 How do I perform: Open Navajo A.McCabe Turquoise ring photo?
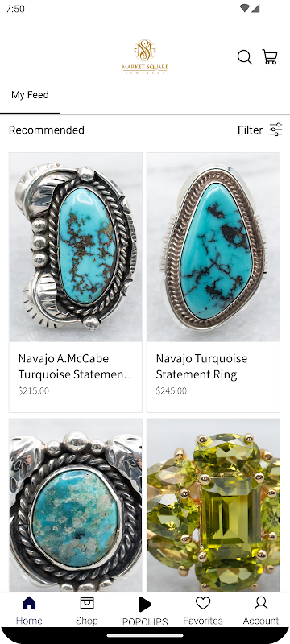(76, 247)
